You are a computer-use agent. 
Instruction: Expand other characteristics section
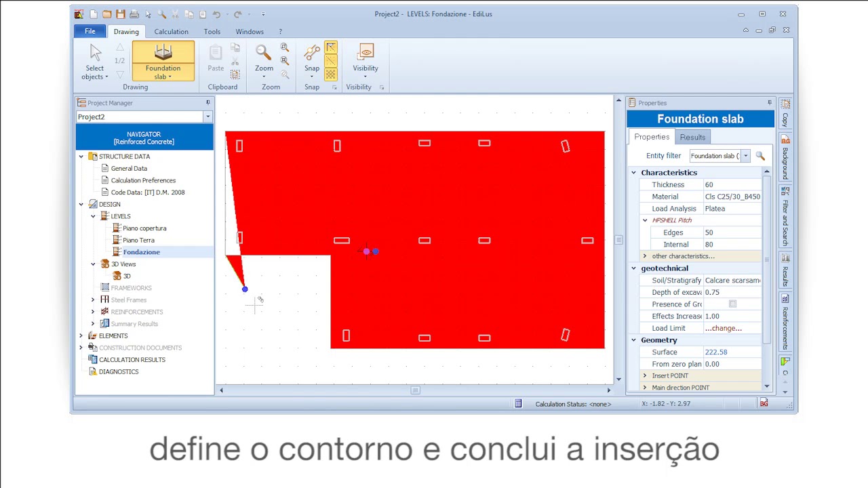[645, 256]
